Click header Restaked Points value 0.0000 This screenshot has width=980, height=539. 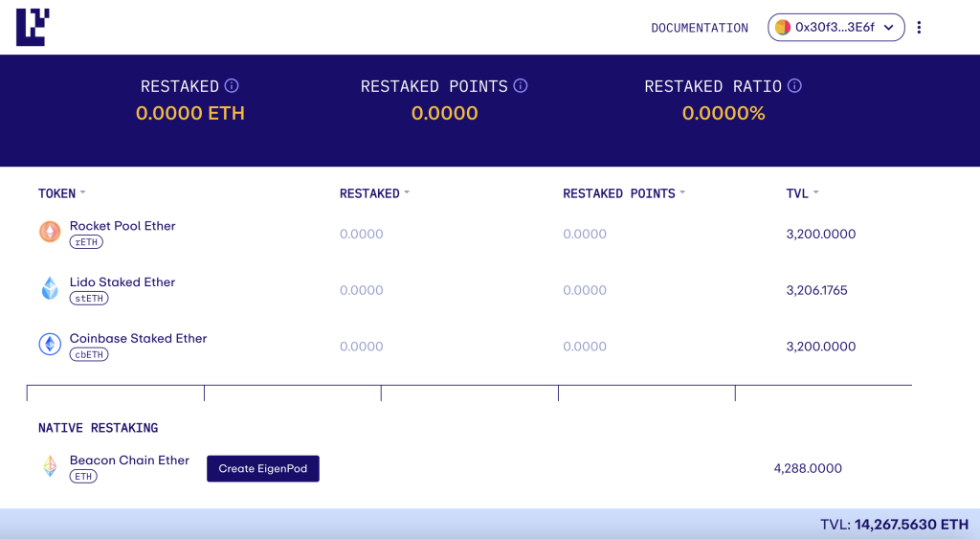444,113
